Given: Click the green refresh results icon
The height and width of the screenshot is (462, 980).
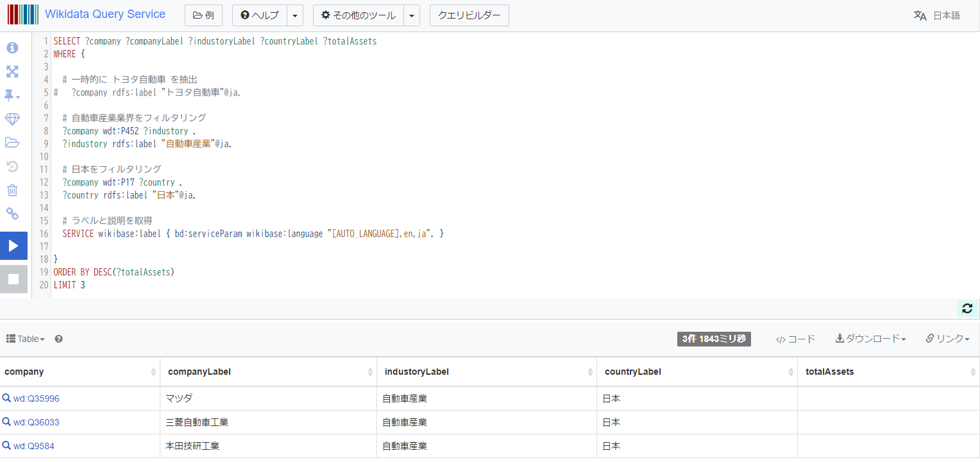Looking at the screenshot, I should pos(967,309).
